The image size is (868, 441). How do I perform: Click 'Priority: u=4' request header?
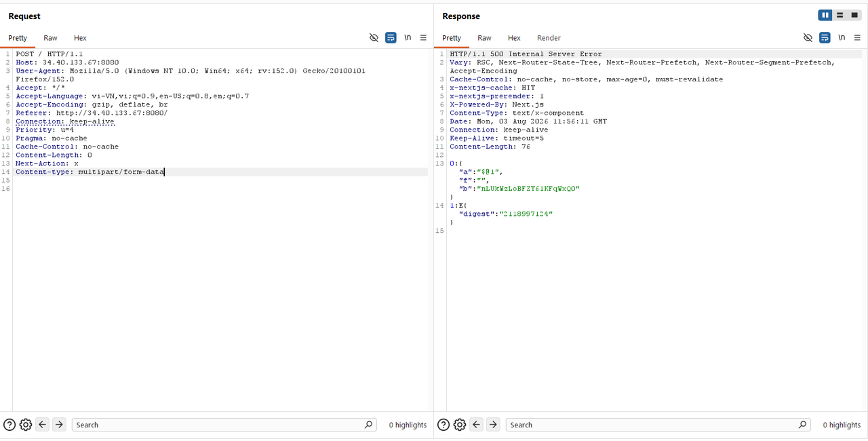45,130
